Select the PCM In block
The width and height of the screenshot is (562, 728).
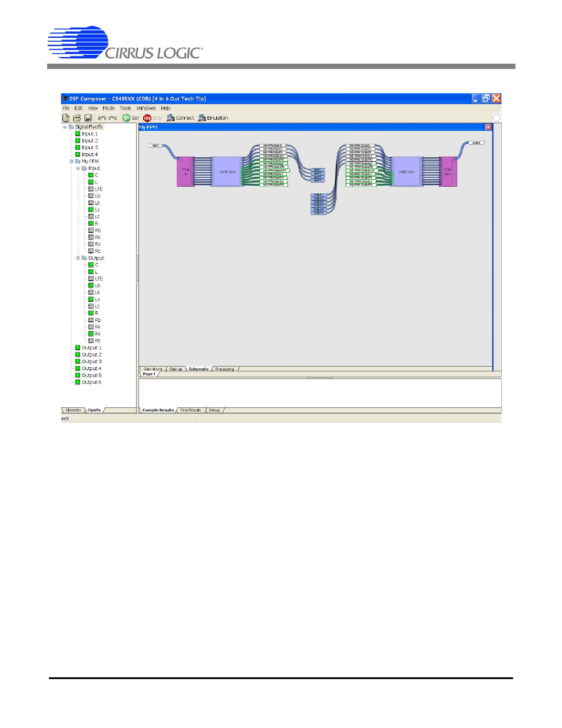(186, 172)
